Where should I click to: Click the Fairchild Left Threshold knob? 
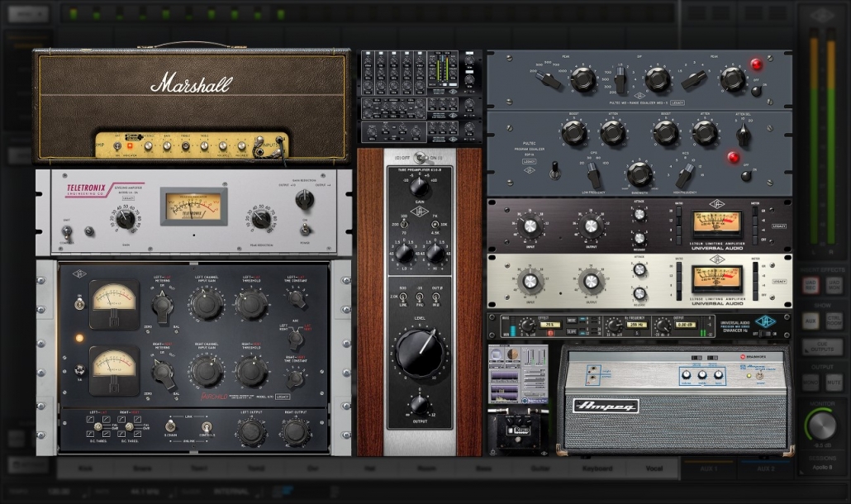(x=251, y=304)
